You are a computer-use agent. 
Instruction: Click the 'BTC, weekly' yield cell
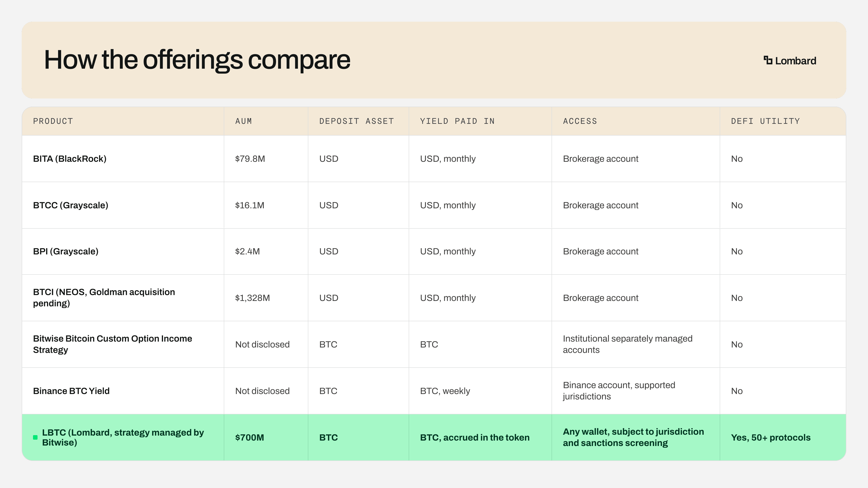coord(445,391)
